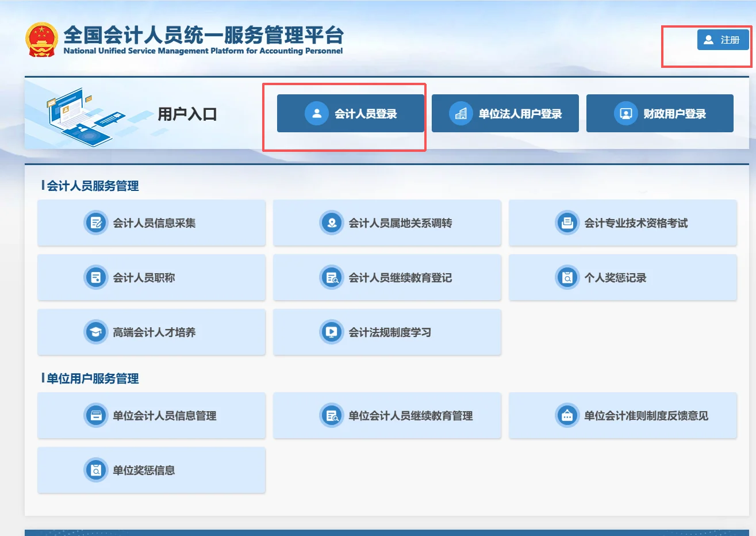Click the 用户入口 illustration graphic
This screenshot has height=536, width=756.
tap(86, 117)
